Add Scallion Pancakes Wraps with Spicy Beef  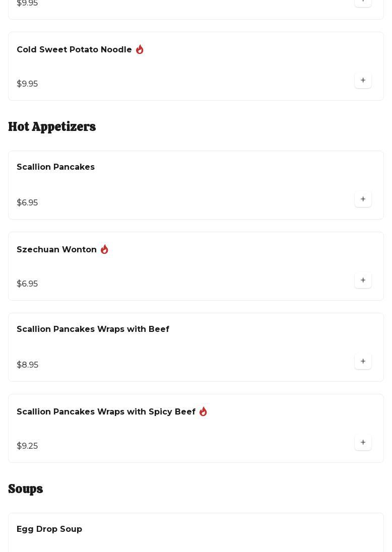tap(363, 443)
